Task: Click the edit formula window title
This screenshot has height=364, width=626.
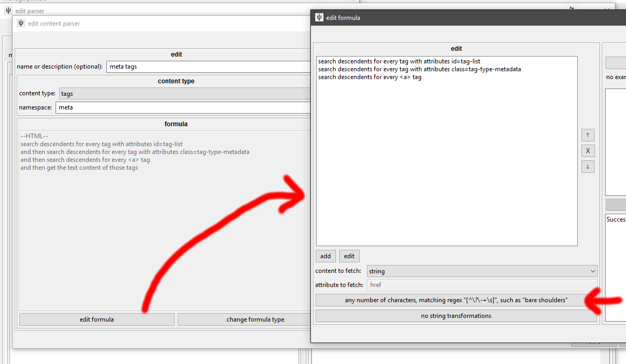Action: [x=343, y=17]
